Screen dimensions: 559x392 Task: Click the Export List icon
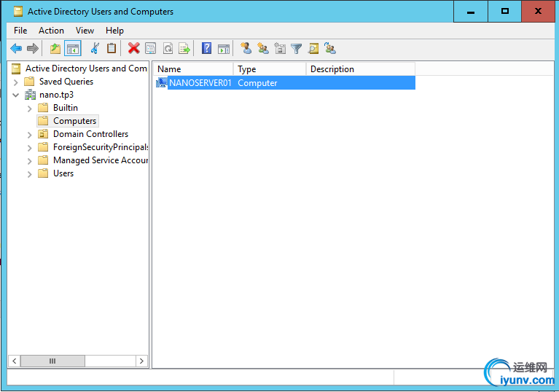[184, 48]
